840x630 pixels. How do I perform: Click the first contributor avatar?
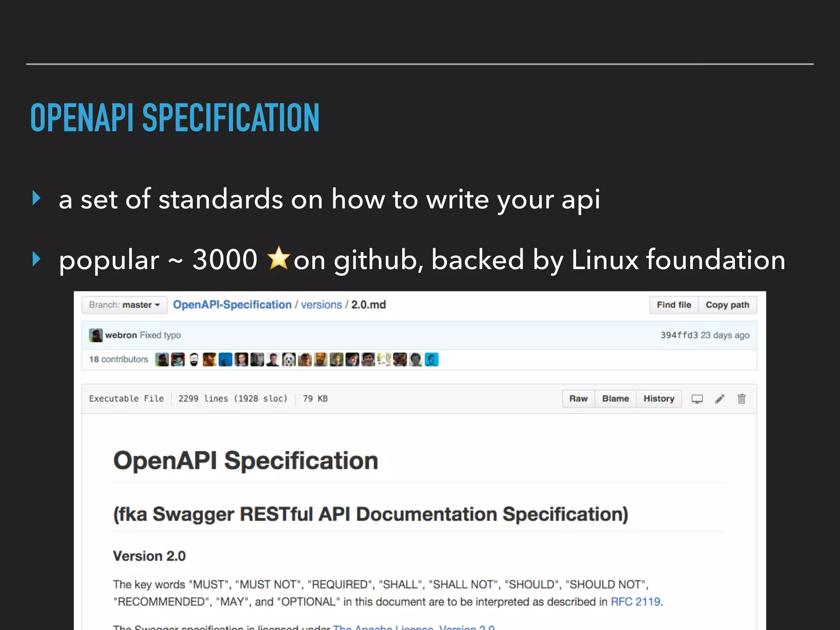click(162, 359)
